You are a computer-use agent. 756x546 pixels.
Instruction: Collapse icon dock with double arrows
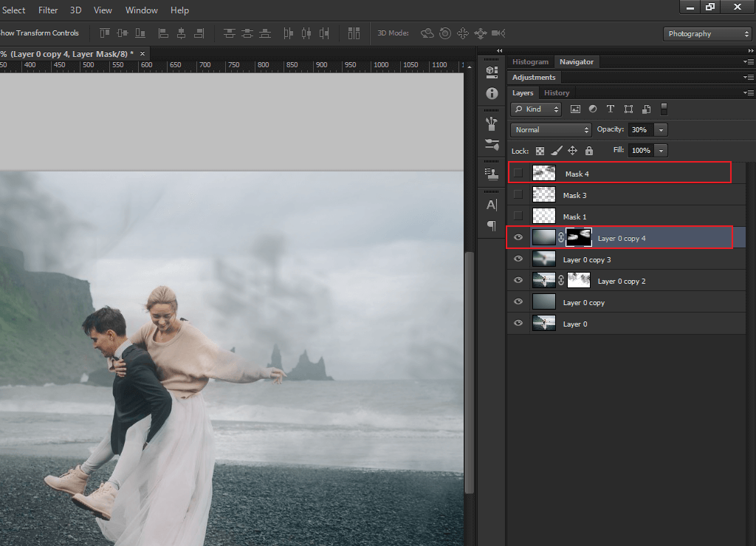(500, 51)
